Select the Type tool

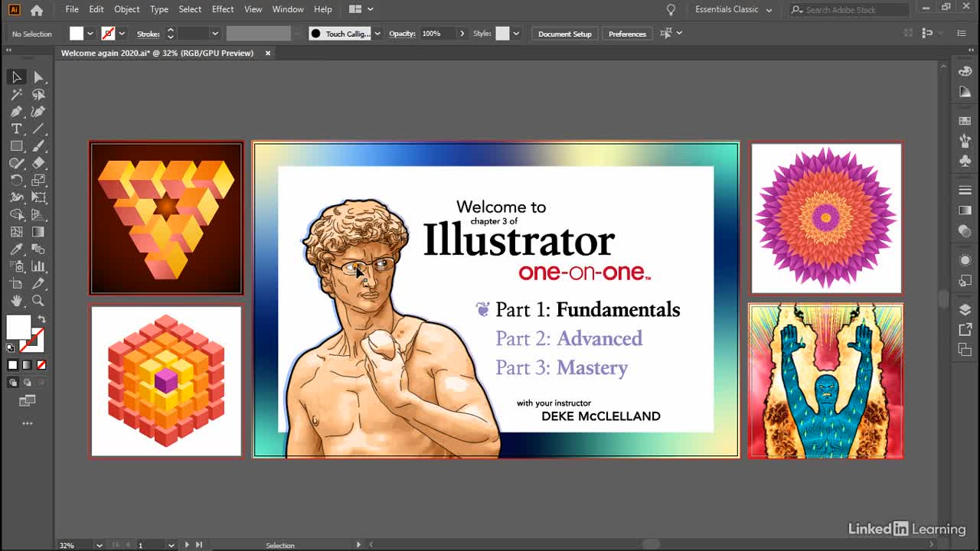[16, 129]
